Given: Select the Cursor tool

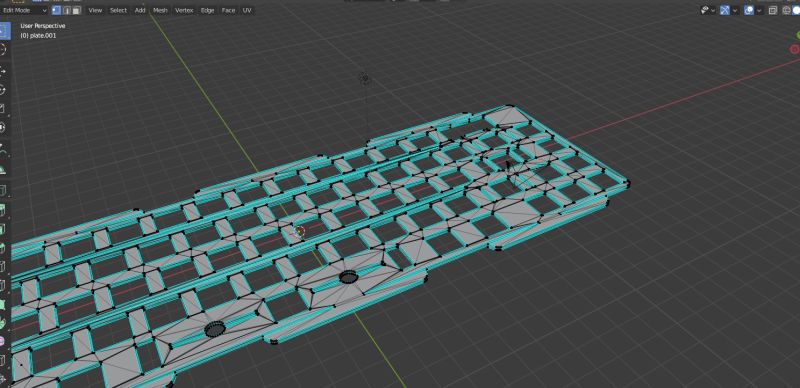Looking at the screenshot, I should click(3, 50).
